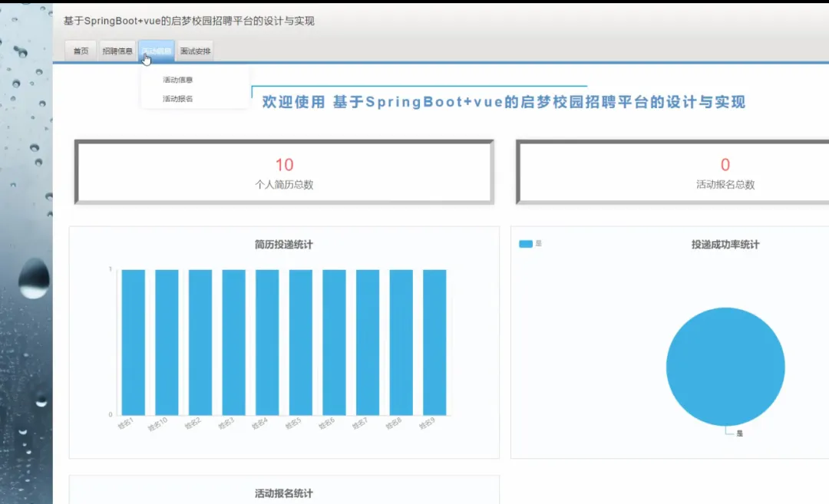
Task: Select the highlighted 活动信息 navigation tab
Action: (x=157, y=51)
